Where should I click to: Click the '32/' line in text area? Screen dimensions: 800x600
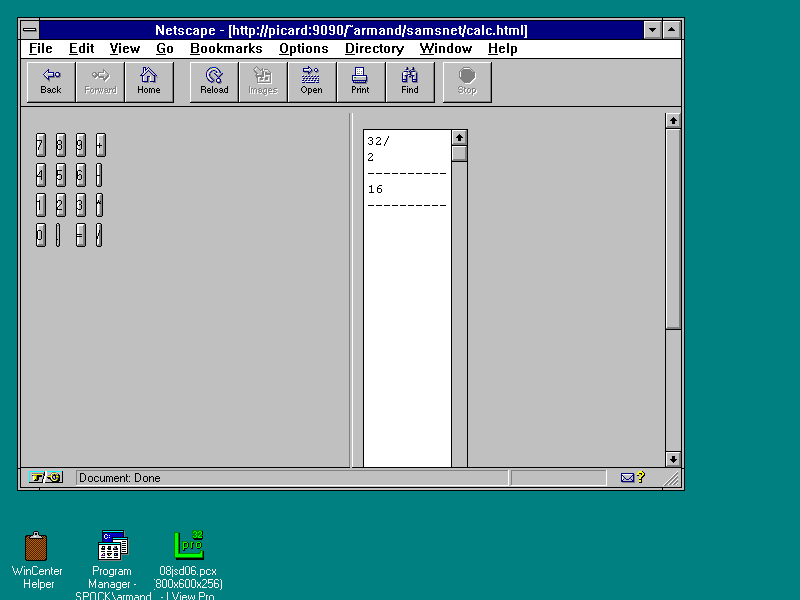[378, 141]
